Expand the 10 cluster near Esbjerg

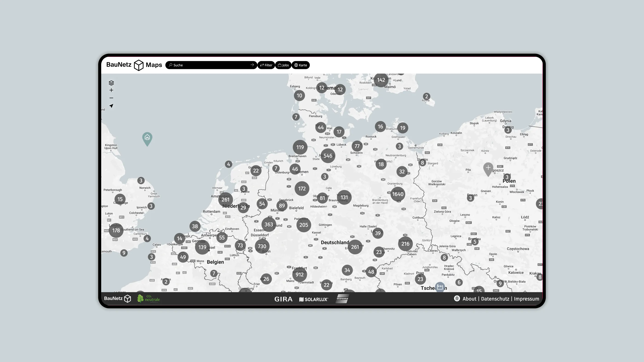(299, 96)
